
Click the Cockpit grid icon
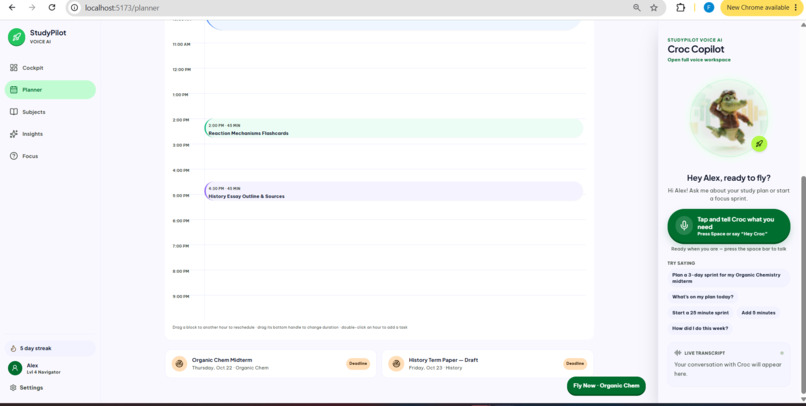(x=14, y=68)
